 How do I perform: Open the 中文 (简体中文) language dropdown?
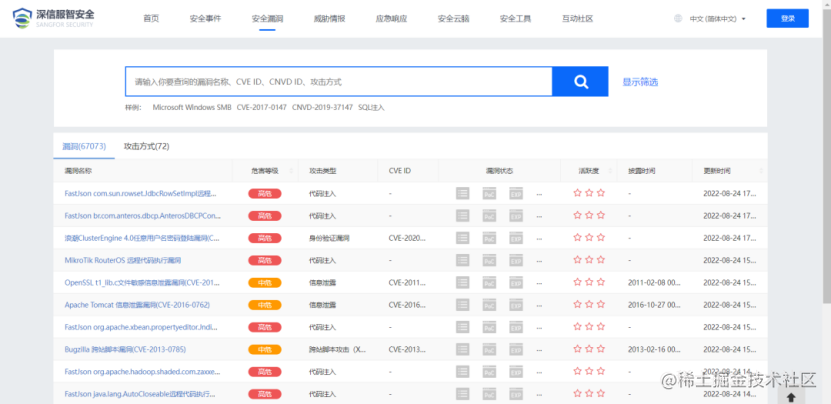(718, 19)
